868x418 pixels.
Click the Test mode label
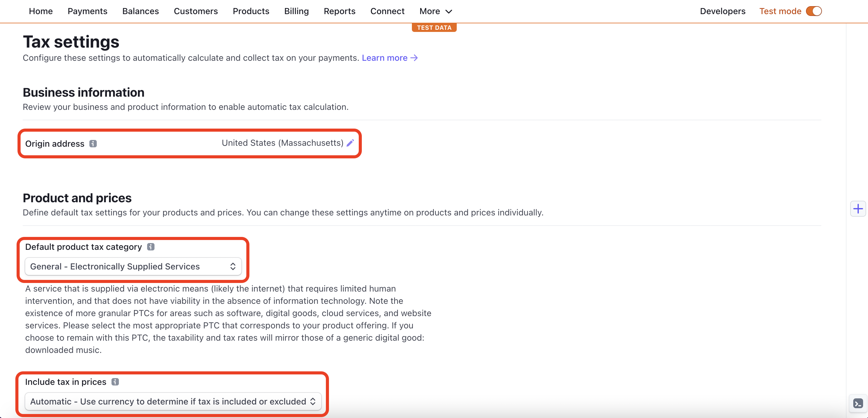tap(780, 11)
